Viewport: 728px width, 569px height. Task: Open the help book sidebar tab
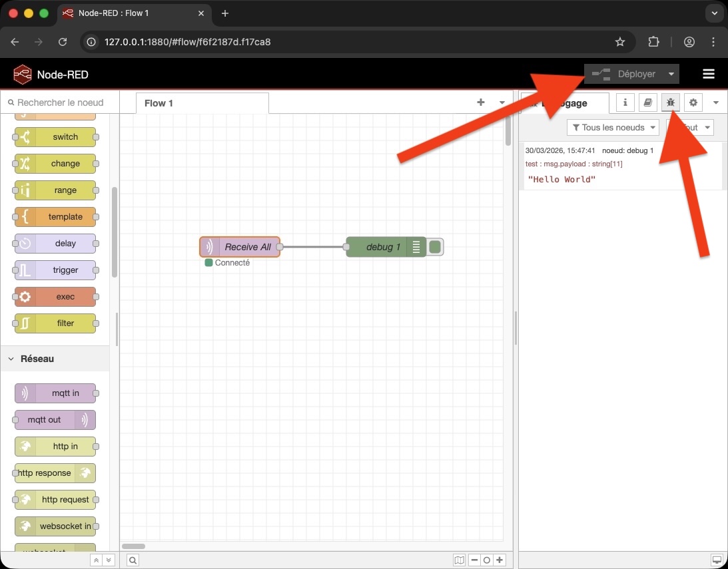[x=647, y=102]
